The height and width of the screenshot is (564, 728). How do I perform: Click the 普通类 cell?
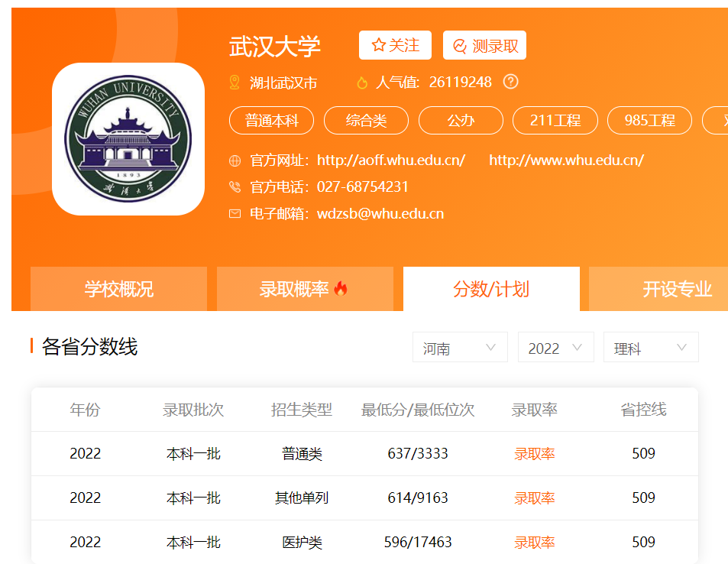point(302,454)
